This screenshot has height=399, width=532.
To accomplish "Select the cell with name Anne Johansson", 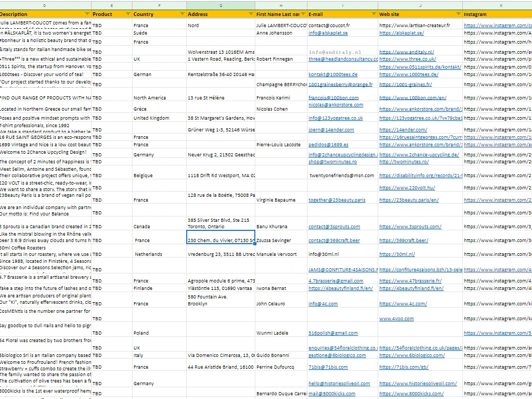I will (281, 33).
